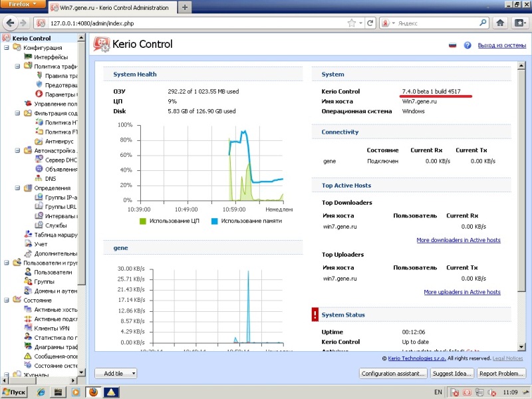Select the Дополнительны… gear icon

pos(28,253)
